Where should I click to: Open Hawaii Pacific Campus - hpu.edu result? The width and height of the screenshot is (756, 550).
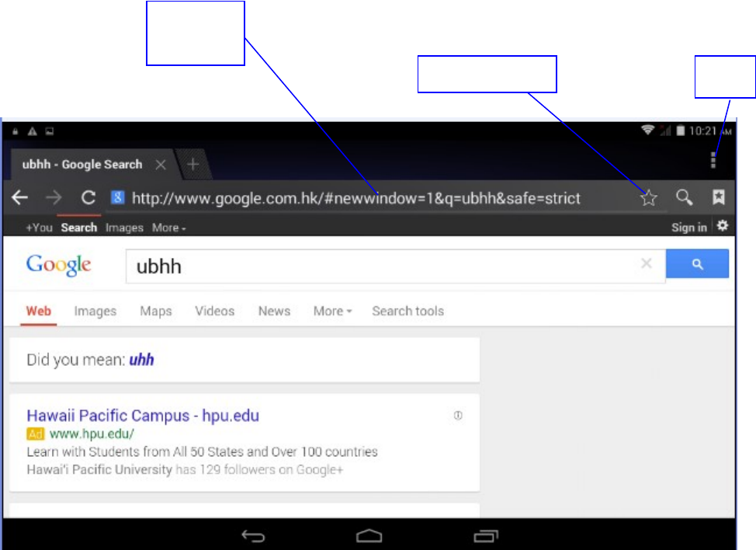pos(143,416)
